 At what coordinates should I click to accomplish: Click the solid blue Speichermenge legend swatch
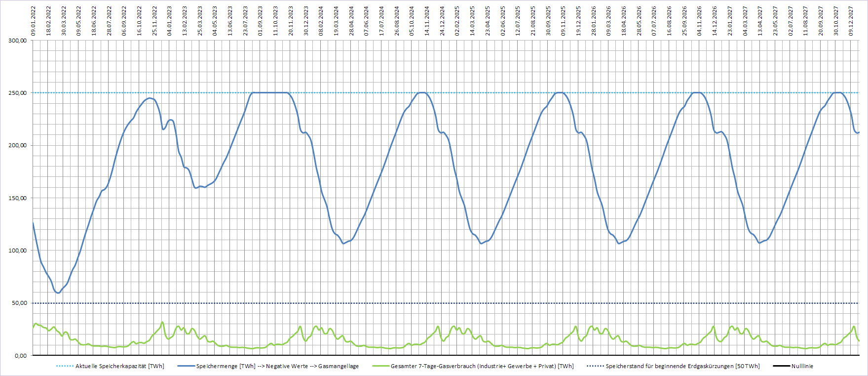[186, 366]
